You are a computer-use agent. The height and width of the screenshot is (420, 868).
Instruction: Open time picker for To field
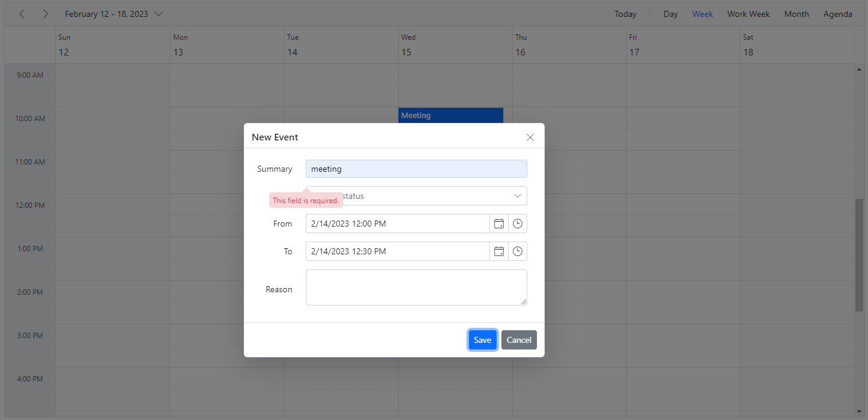point(518,251)
